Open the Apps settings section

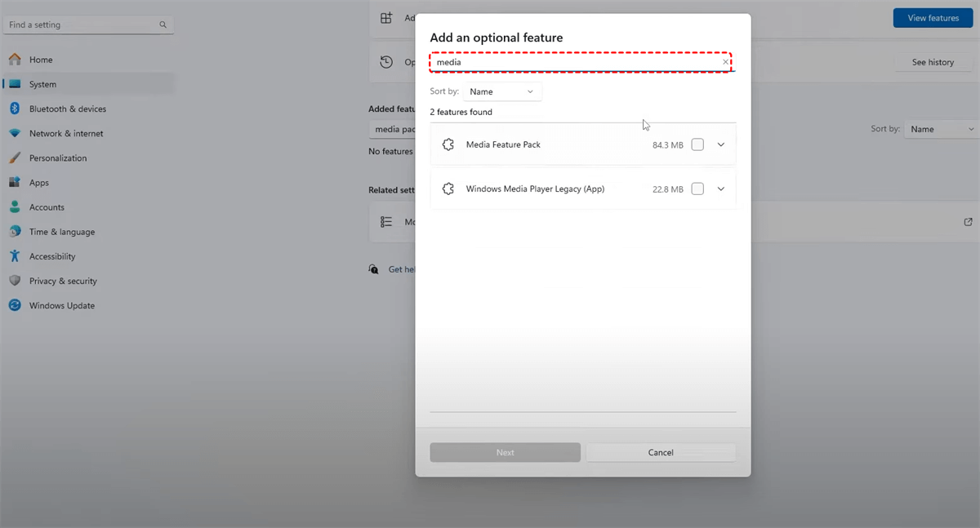tap(39, 183)
